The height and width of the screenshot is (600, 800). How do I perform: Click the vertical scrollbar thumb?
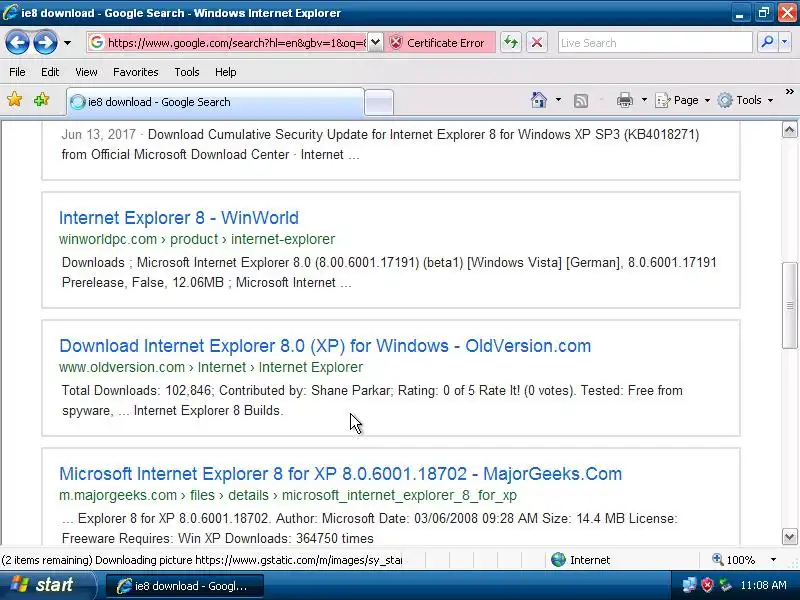click(x=789, y=305)
